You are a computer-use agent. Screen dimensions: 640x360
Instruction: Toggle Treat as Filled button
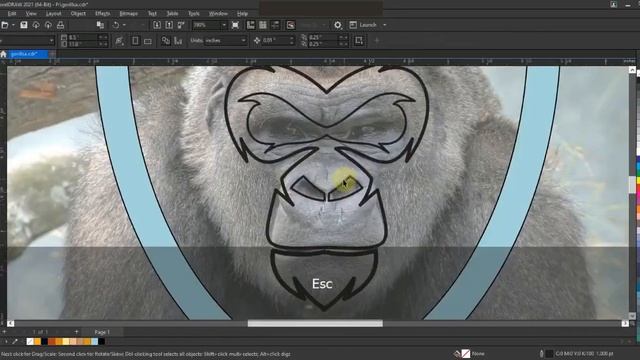point(359,40)
